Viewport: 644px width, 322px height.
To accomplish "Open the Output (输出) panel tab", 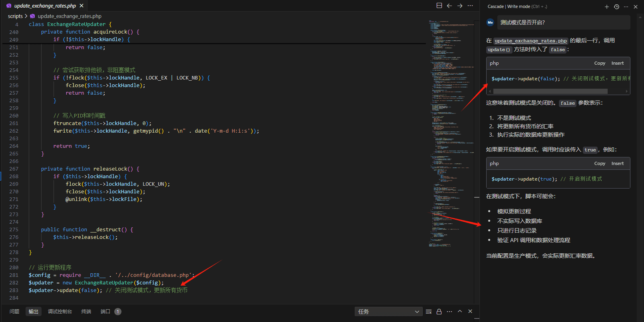I will [34, 312].
